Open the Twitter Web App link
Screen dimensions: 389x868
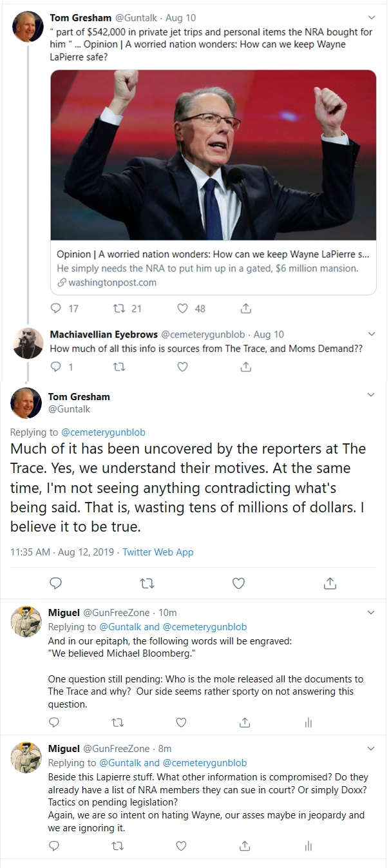pos(158,552)
